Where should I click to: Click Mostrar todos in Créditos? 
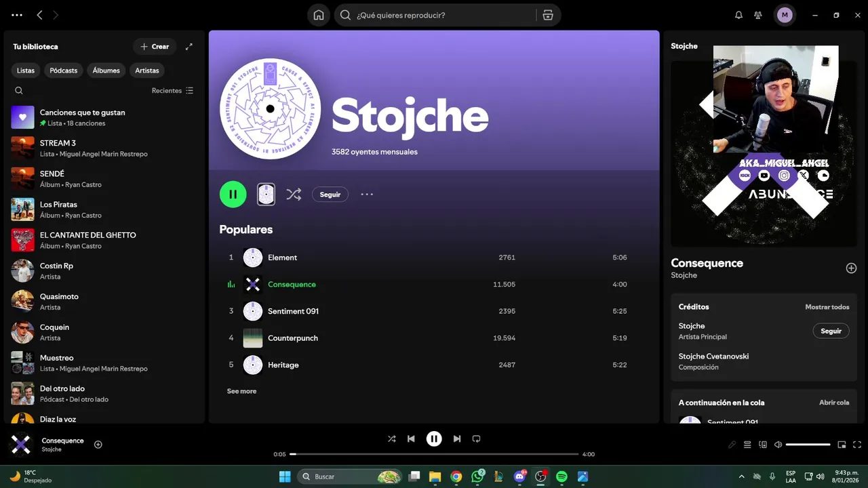pyautogui.click(x=827, y=307)
